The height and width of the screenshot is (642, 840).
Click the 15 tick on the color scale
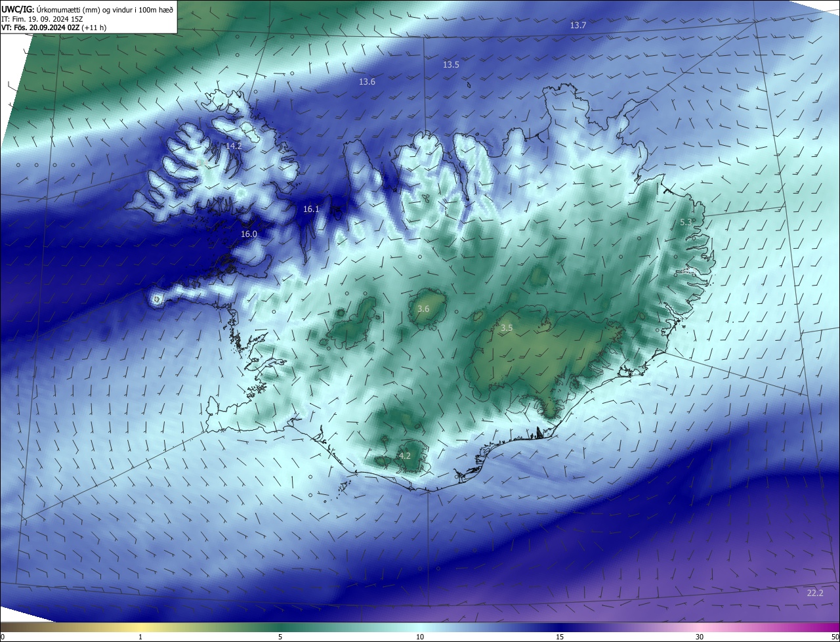coord(560,637)
